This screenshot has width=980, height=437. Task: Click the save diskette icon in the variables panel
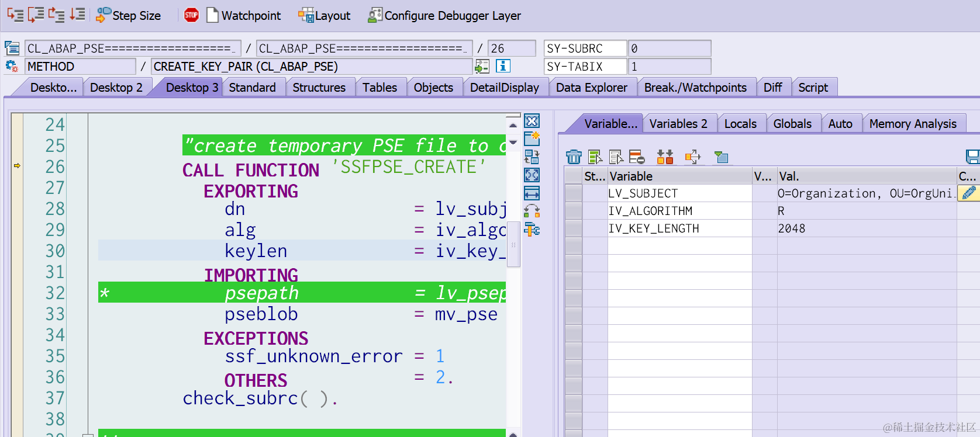tap(972, 157)
